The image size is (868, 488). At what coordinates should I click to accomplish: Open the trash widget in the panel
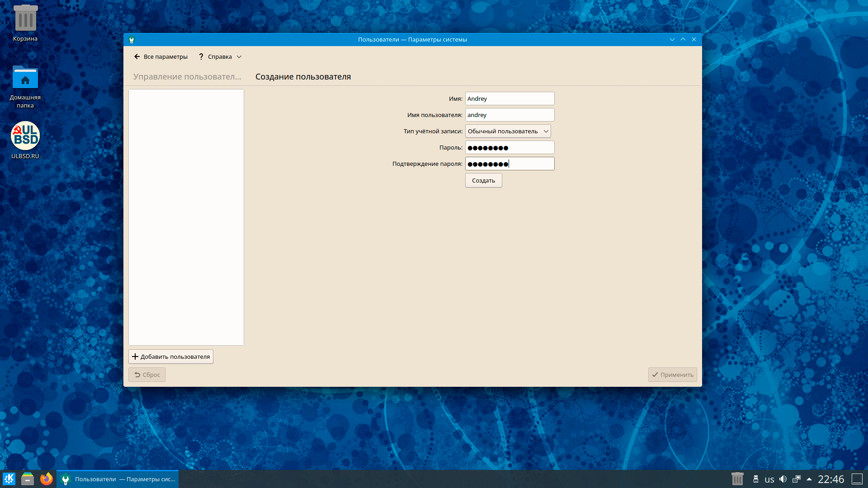[x=737, y=479]
